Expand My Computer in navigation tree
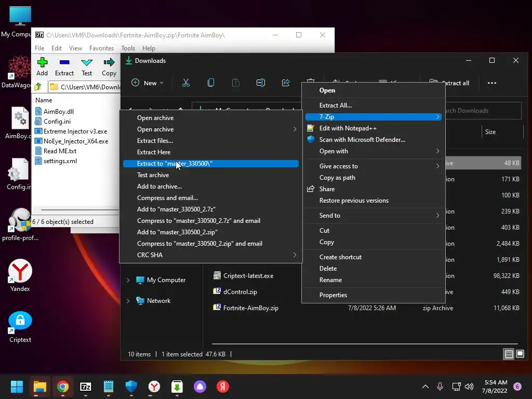The width and height of the screenshot is (532, 399). [128, 280]
